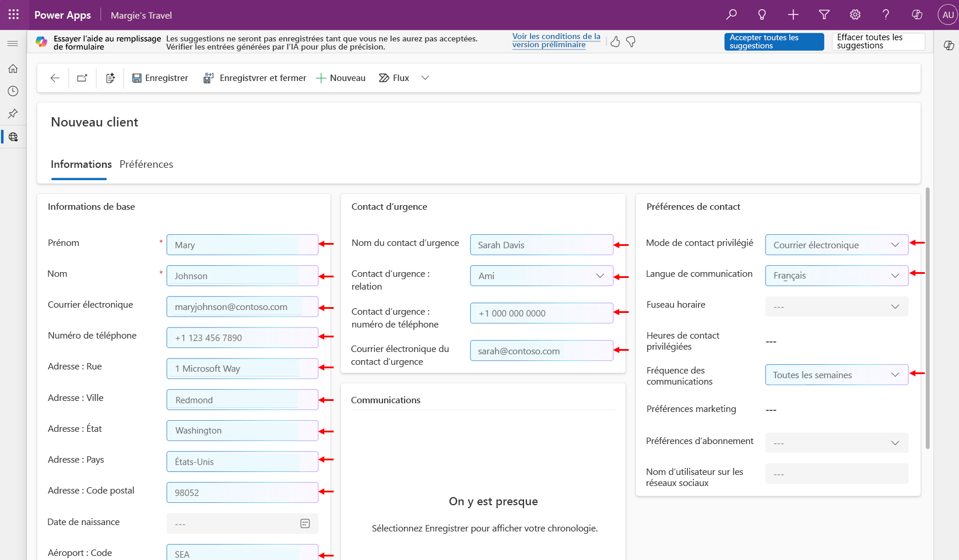The width and height of the screenshot is (959, 560).
Task: Click the phone field +1 123 456 7890
Action: 243,337
